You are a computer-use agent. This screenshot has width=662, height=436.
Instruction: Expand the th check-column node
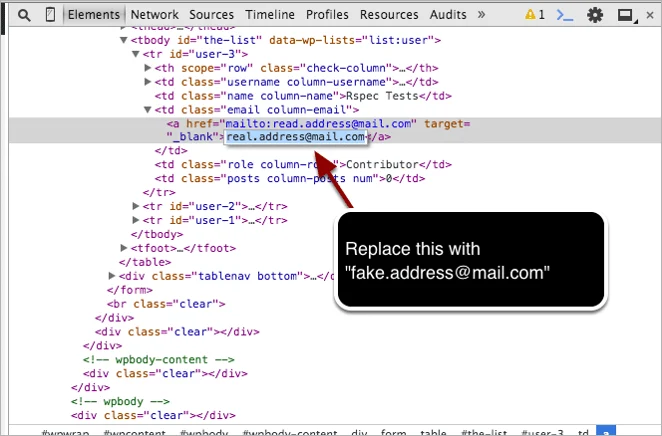pos(147,68)
